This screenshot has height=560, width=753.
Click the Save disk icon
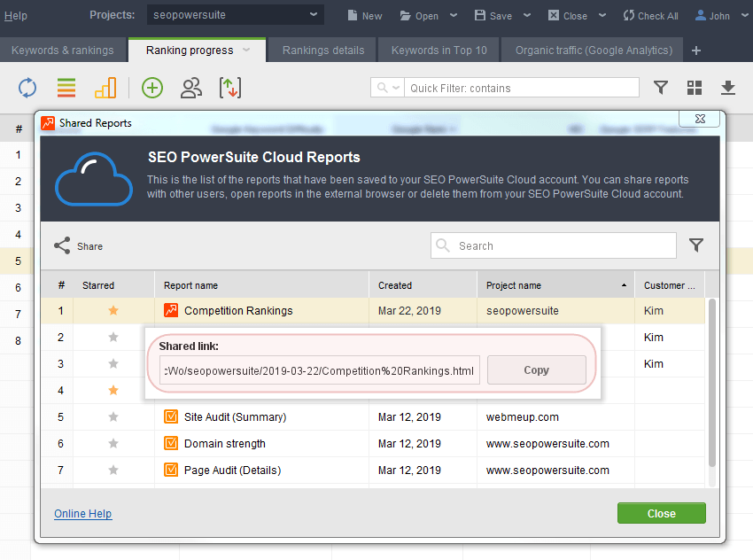point(480,15)
